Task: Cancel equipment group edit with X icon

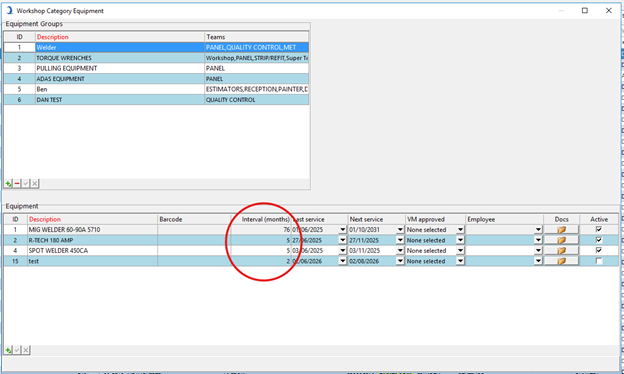Action: tap(35, 183)
